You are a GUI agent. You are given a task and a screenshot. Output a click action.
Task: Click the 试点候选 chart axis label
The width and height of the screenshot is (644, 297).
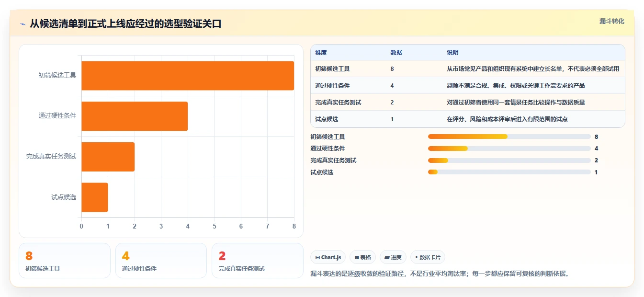[x=64, y=197]
